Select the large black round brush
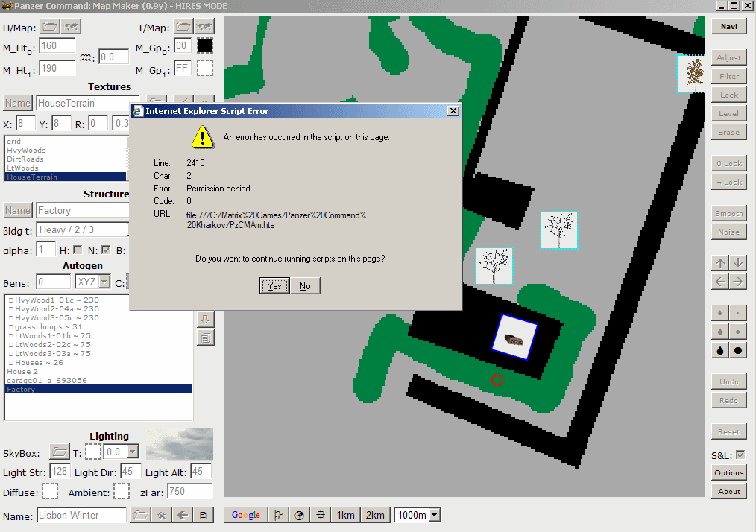 click(x=738, y=350)
